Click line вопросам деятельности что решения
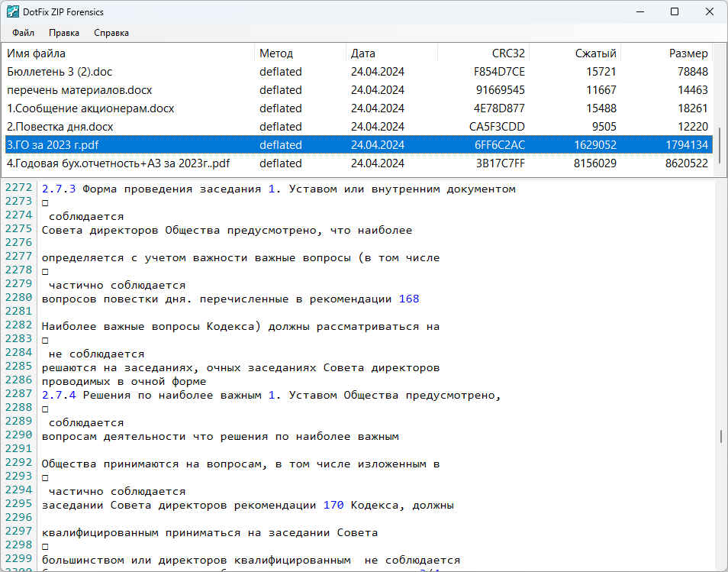 (220, 437)
